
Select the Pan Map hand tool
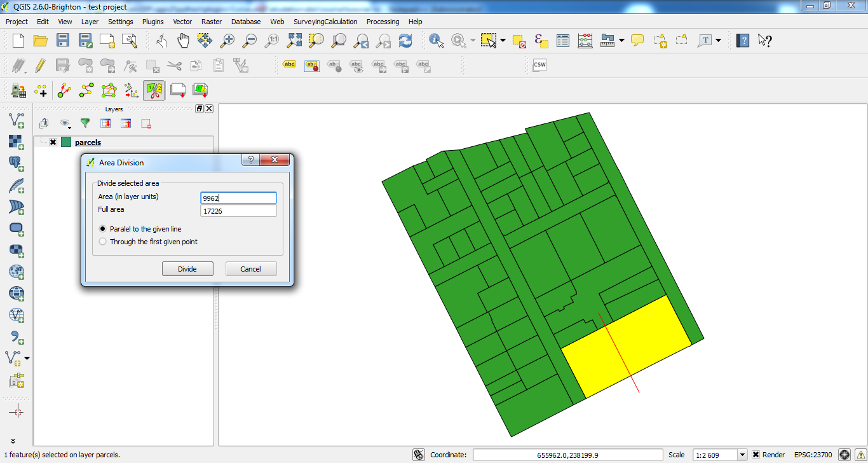(183, 41)
